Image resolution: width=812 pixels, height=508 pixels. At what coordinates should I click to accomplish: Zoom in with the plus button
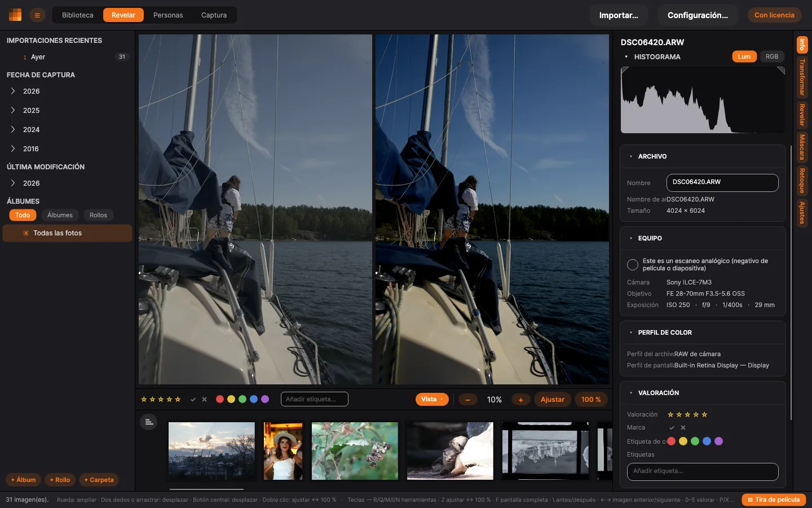point(520,400)
